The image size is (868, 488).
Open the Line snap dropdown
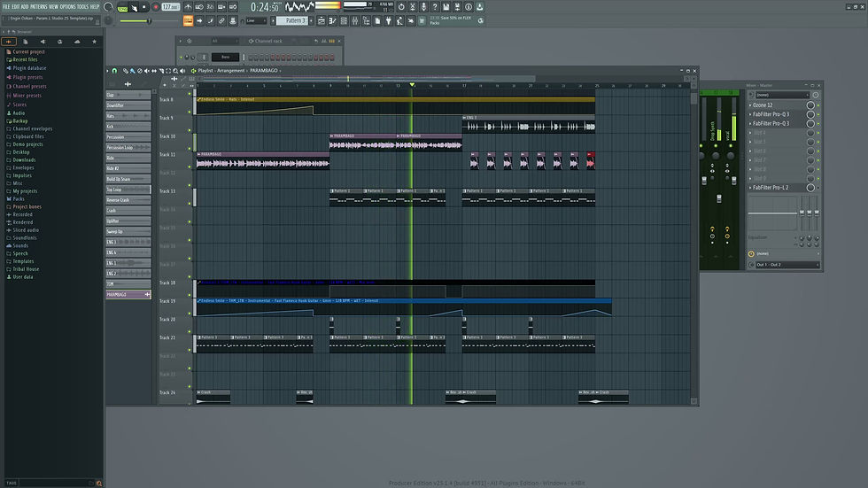point(256,20)
